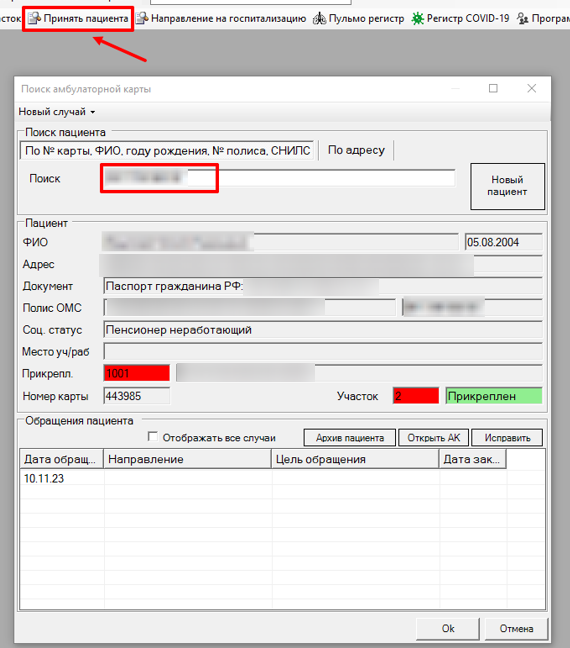Switch to the По адресу tab
The width and height of the screenshot is (570, 648).
[356, 150]
